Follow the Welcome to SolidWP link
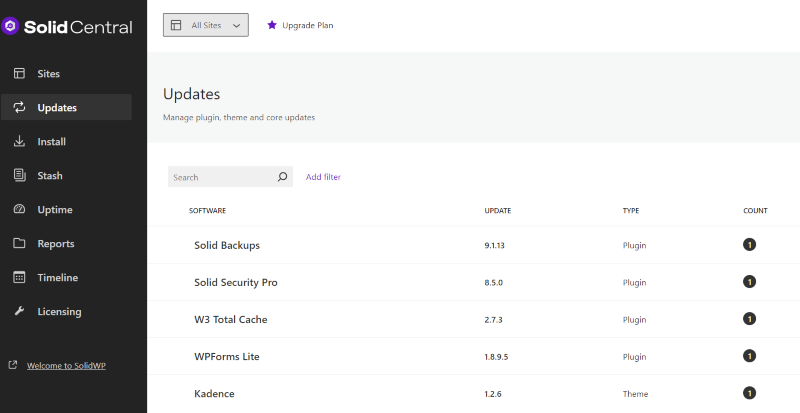Image resolution: width=800 pixels, height=413 pixels. 66,366
